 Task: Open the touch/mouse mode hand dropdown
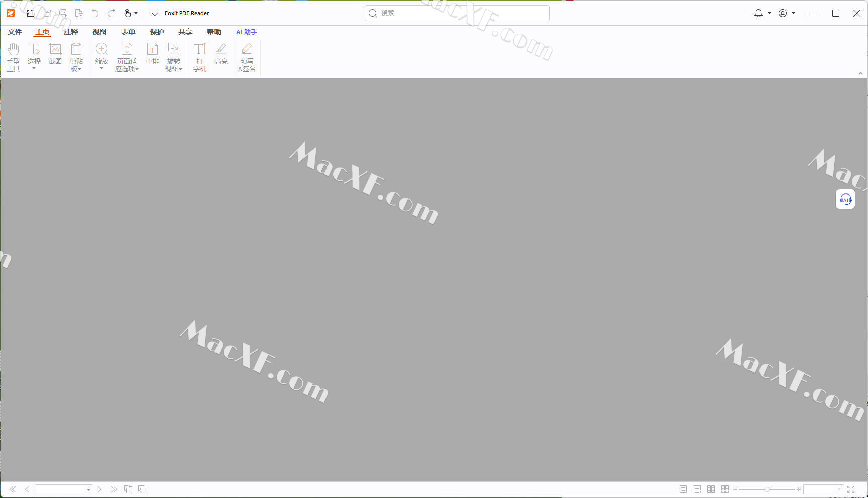click(131, 13)
